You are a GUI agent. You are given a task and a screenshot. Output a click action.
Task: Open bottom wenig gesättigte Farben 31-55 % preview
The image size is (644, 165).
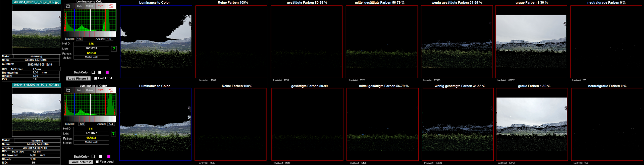coord(458,125)
